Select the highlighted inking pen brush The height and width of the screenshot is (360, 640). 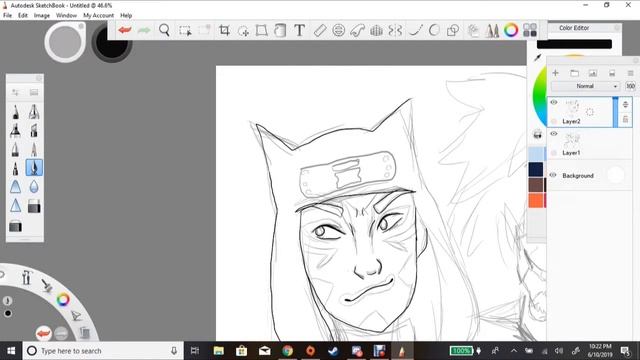[34, 168]
